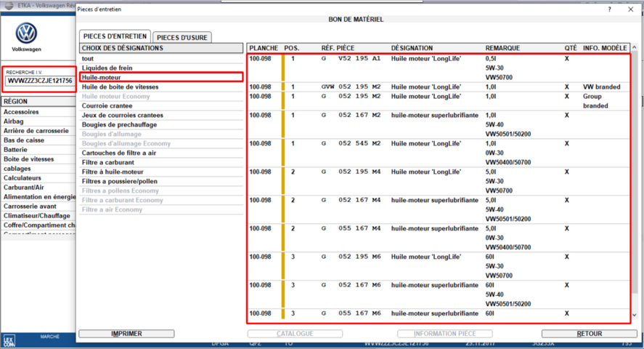Click the DÉSIGNATION column header

[x=412, y=48]
